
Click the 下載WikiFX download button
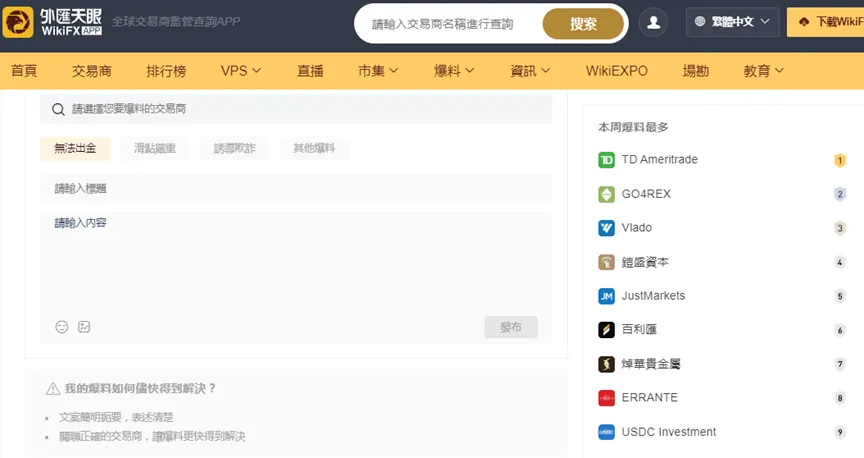[825, 22]
